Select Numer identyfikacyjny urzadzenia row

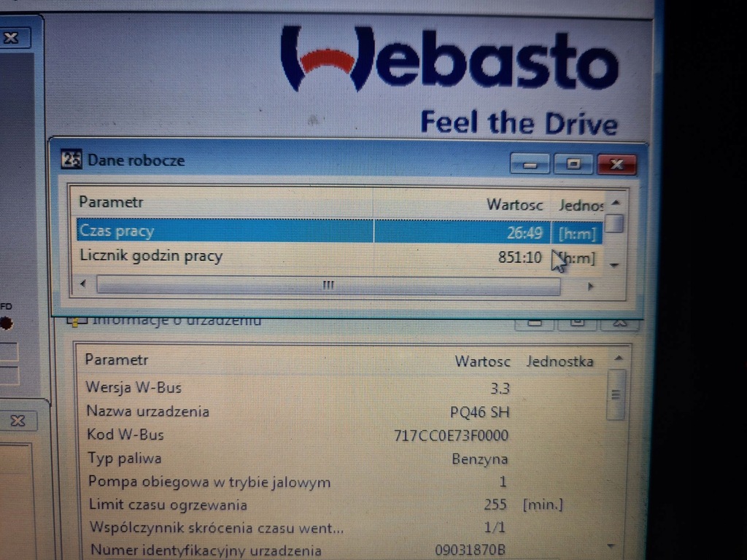[343, 550]
